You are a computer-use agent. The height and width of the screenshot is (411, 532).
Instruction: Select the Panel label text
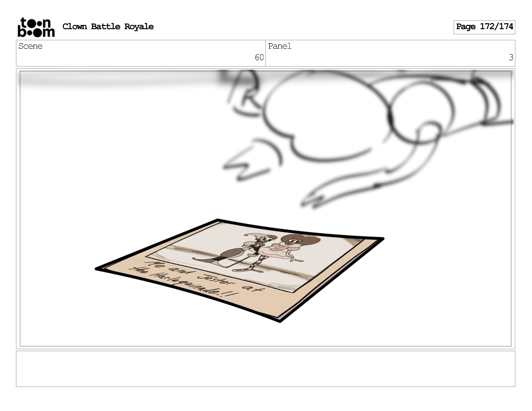click(x=280, y=46)
